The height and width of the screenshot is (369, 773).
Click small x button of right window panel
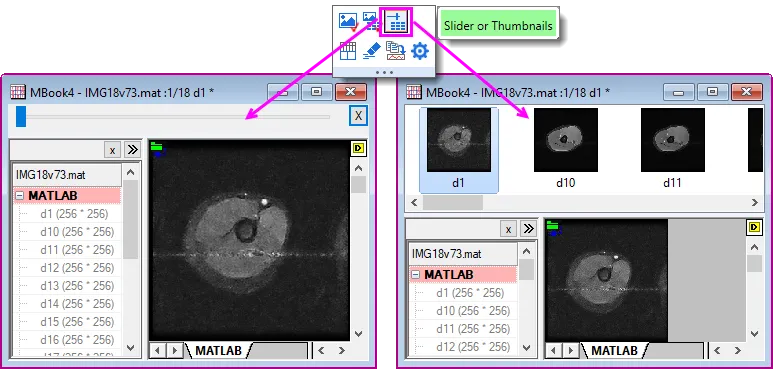[x=508, y=229]
